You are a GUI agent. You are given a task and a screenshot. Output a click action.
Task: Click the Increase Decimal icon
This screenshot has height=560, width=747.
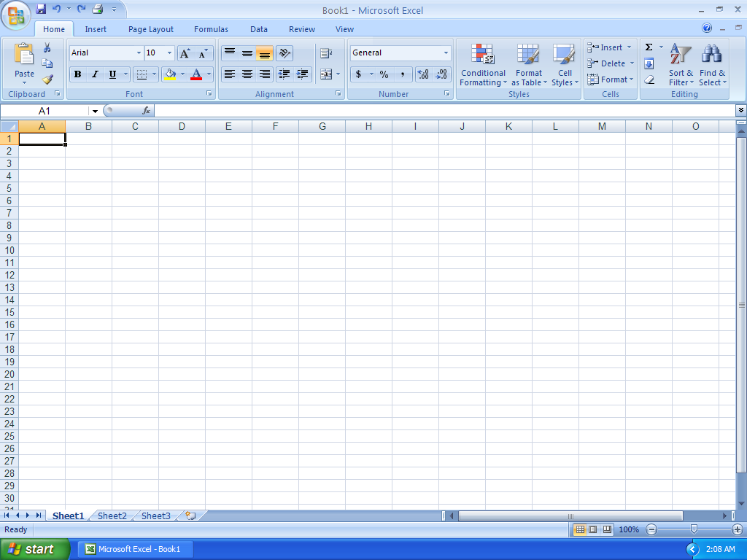(x=424, y=74)
